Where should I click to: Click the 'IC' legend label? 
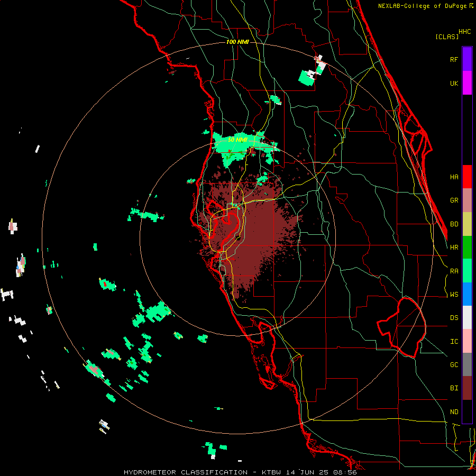click(x=454, y=341)
